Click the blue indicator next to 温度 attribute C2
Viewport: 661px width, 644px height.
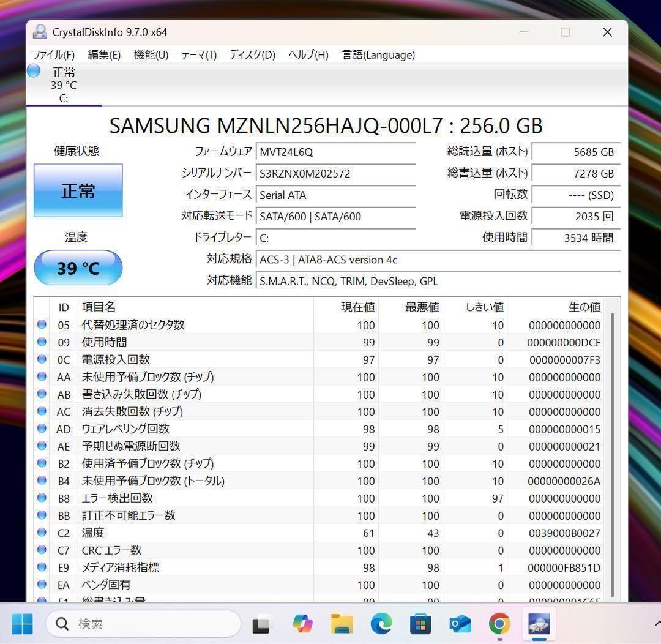(x=41, y=533)
